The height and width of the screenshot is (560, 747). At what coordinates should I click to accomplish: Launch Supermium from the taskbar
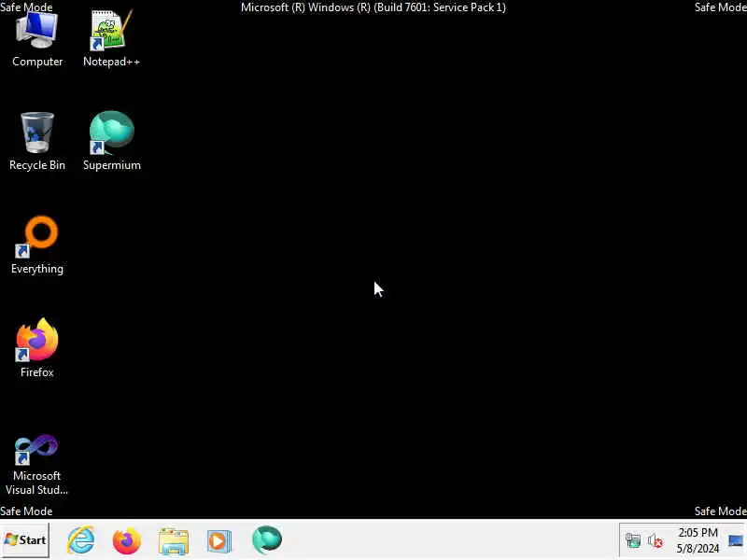coord(267,540)
